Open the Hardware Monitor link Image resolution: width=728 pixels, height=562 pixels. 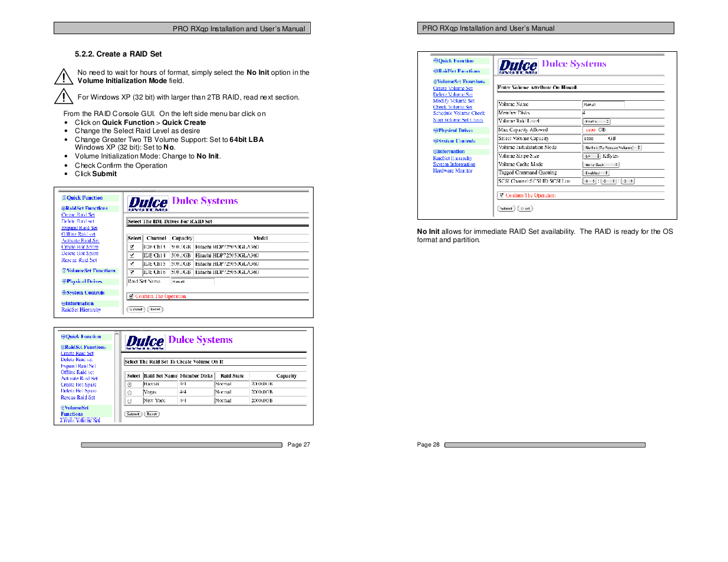point(453,171)
